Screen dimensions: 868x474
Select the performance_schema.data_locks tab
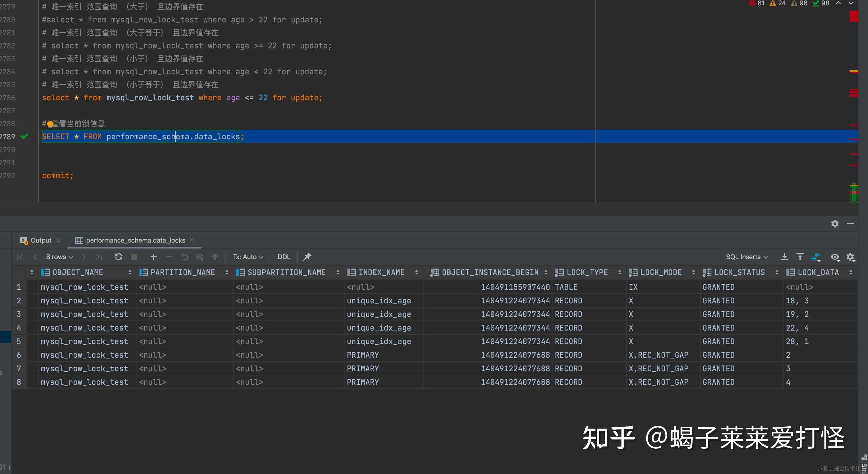point(135,240)
